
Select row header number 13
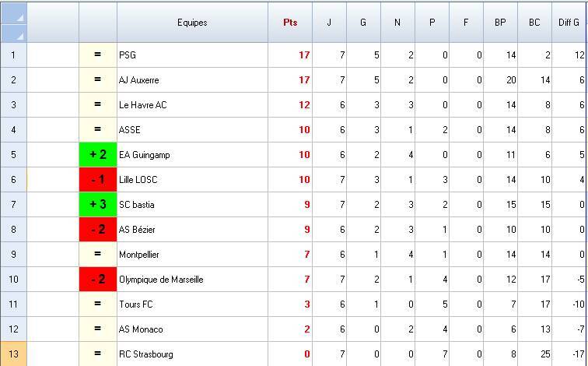tap(14, 354)
